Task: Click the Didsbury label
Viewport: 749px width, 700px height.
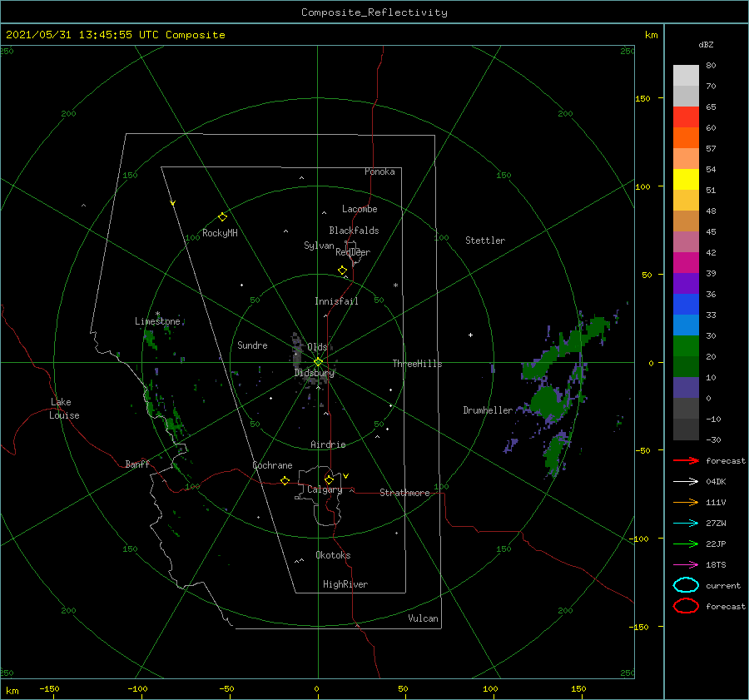Action: [315, 373]
